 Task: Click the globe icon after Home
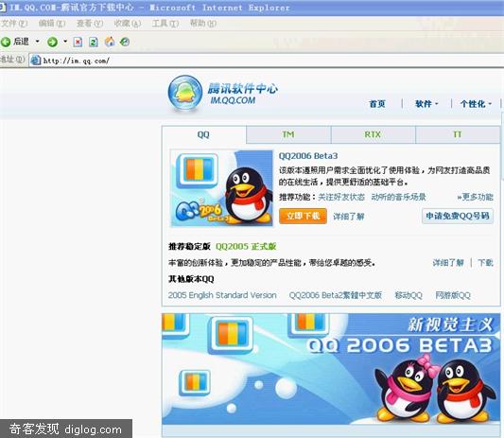tap(125, 42)
